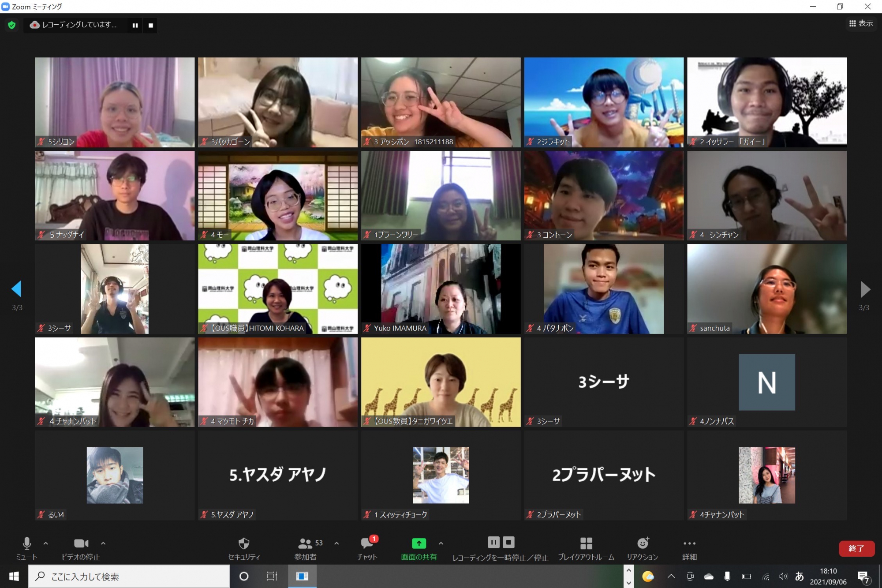The height and width of the screenshot is (588, 882).
Task: Toggle the ミュート microphone button
Action: coord(27,548)
